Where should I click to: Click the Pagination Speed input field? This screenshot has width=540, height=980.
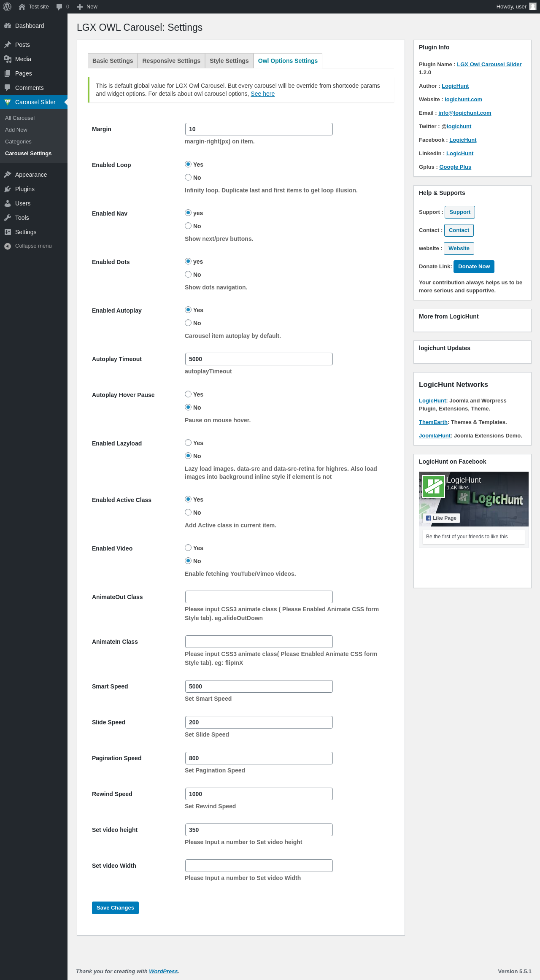point(259,758)
